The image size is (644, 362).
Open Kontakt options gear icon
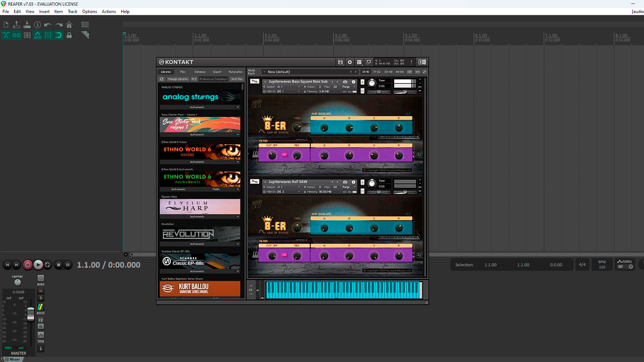pos(350,62)
